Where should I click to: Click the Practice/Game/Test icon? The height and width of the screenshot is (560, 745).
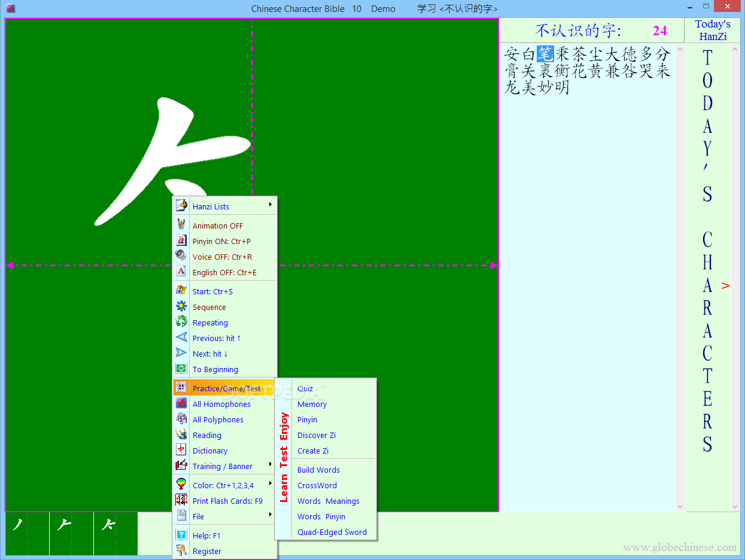[x=181, y=388]
